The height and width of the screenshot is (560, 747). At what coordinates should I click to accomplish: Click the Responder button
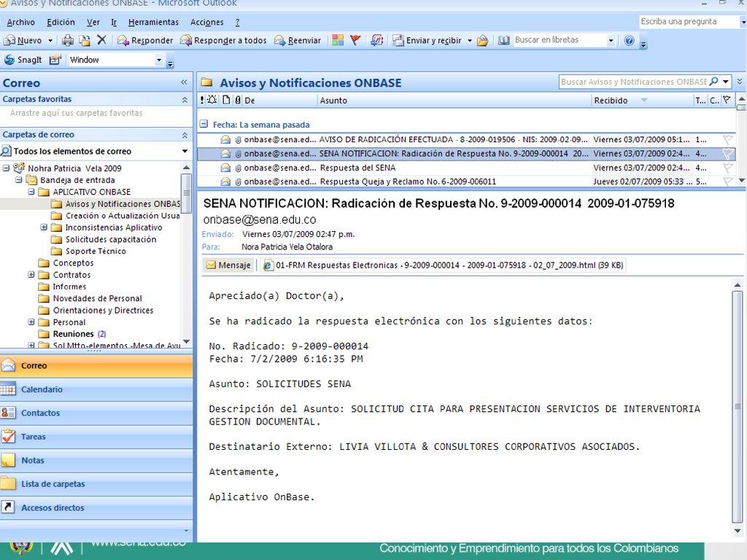[145, 41]
